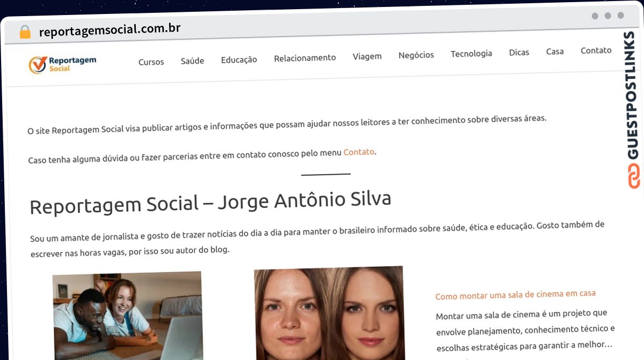Open the Dicas menu item
The width and height of the screenshot is (644, 360).
[x=519, y=53]
